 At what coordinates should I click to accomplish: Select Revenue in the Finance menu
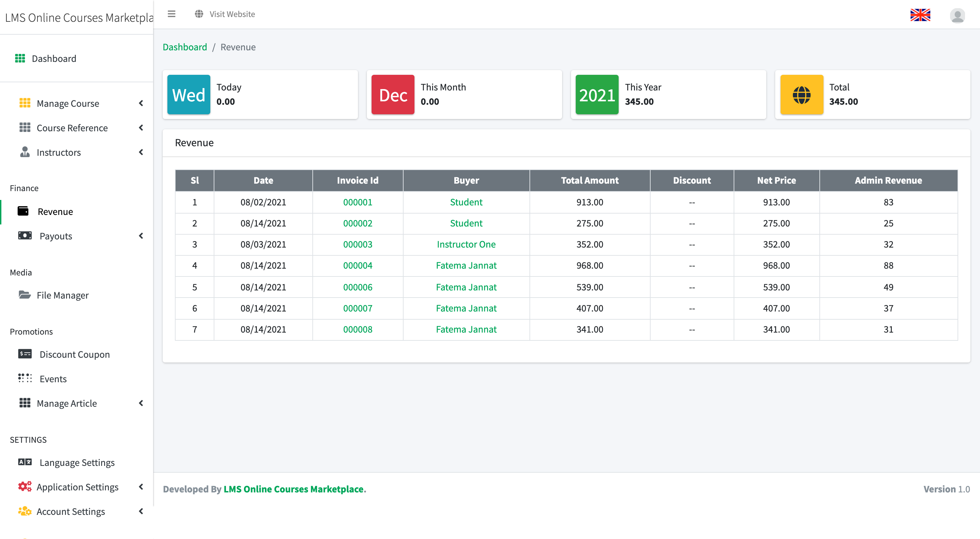coord(55,212)
